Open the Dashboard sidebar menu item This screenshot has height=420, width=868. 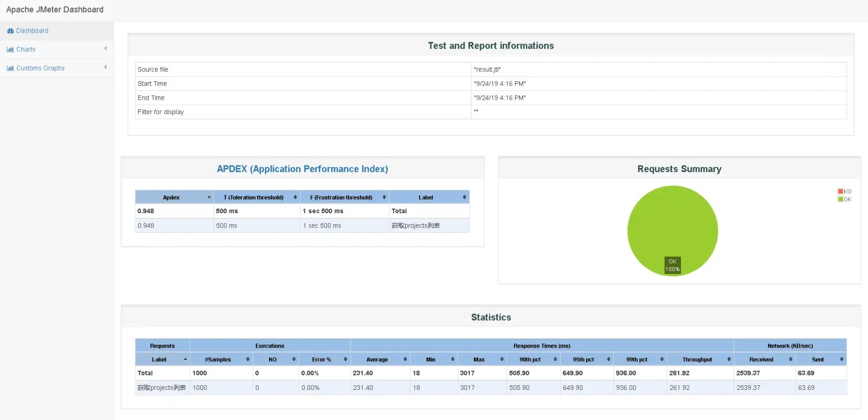[x=32, y=31]
